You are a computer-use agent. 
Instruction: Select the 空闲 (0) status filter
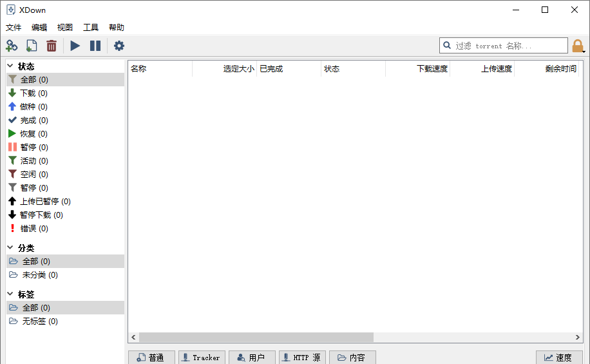pos(66,175)
